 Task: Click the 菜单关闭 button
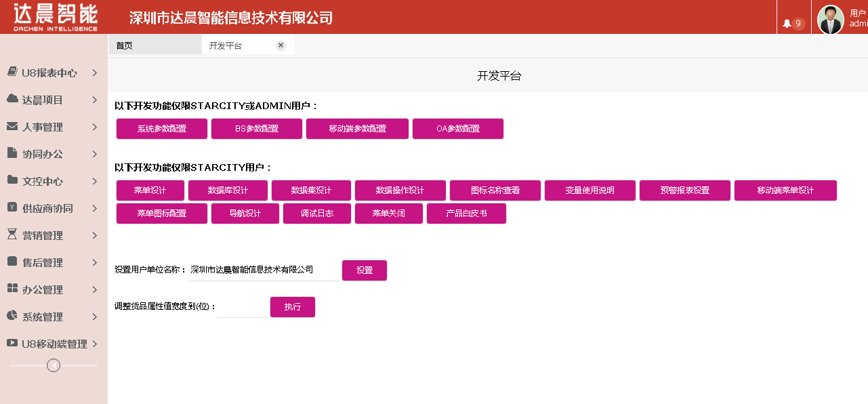coord(389,214)
